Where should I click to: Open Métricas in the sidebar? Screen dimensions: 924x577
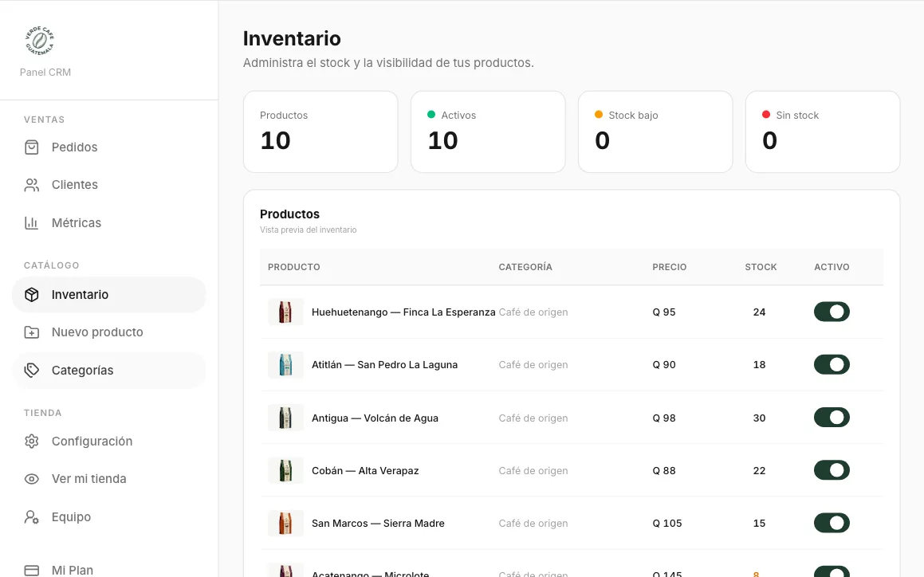[109, 223]
